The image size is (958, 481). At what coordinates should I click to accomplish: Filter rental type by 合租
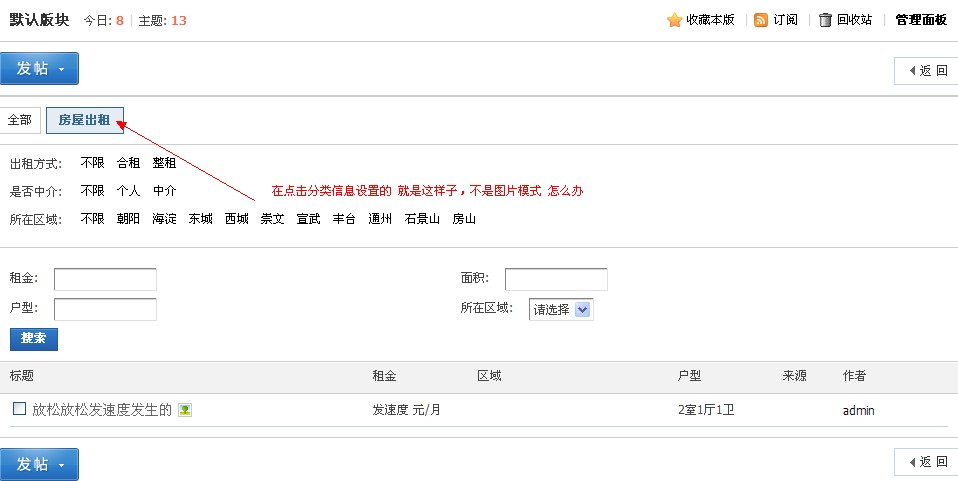point(128,163)
